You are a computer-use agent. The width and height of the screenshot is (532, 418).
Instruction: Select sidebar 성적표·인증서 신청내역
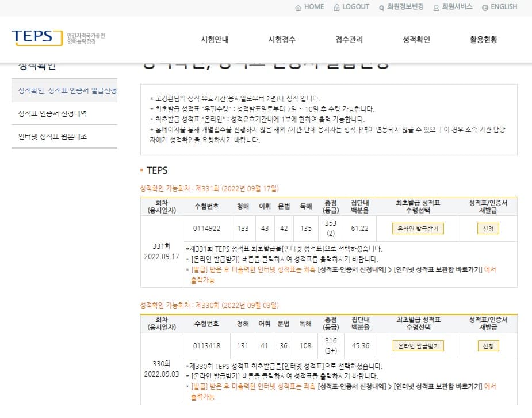click(x=64, y=113)
